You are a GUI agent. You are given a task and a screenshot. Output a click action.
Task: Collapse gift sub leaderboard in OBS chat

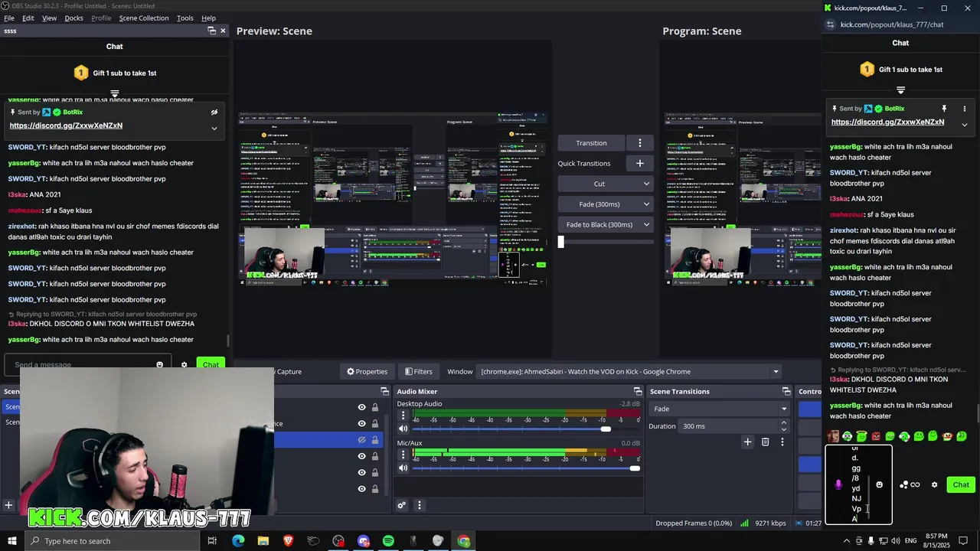(x=114, y=93)
